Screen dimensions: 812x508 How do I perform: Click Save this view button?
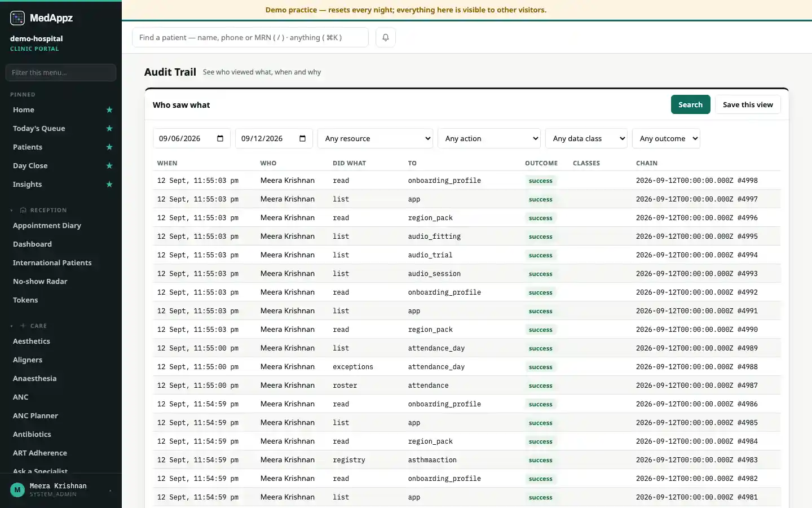(748, 104)
